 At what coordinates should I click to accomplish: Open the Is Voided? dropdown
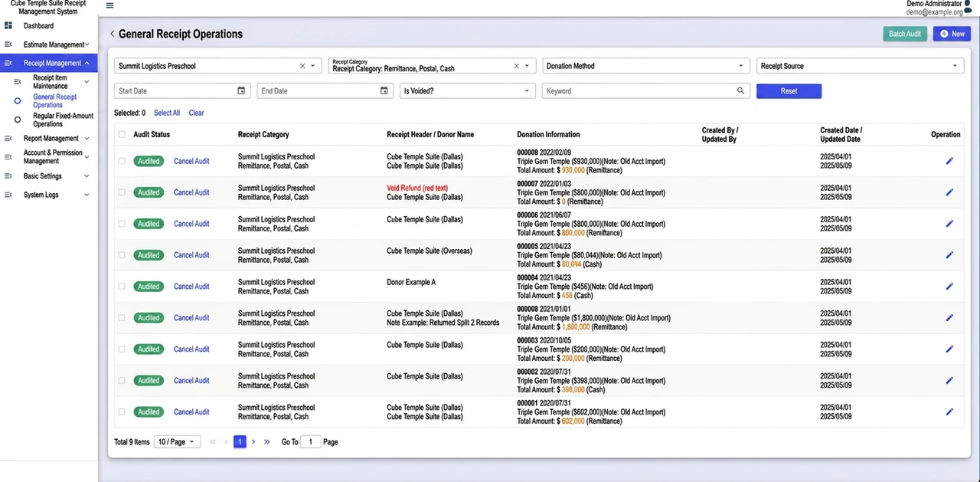[x=467, y=90]
